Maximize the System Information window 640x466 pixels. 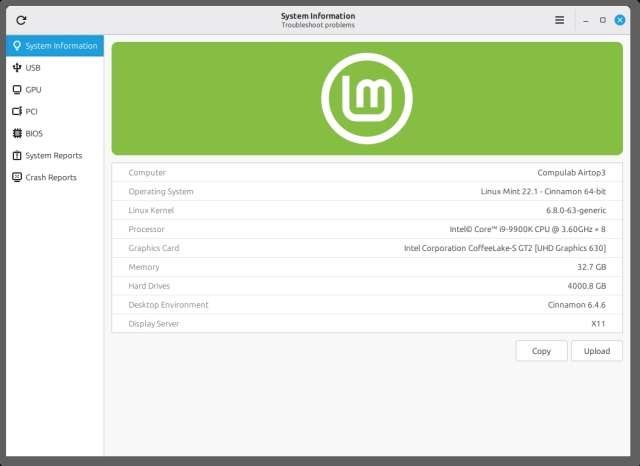[602, 20]
